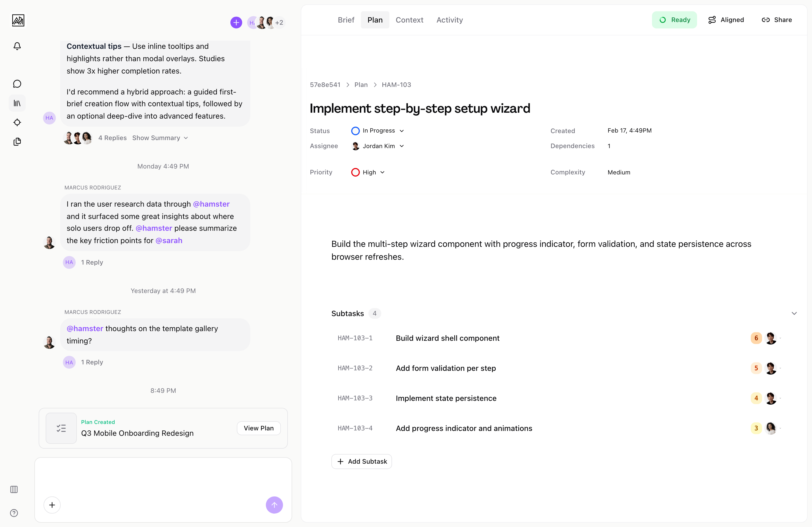Image resolution: width=812 pixels, height=527 pixels.
Task: Open the documents copy icon in sidebar
Action: [17, 141]
